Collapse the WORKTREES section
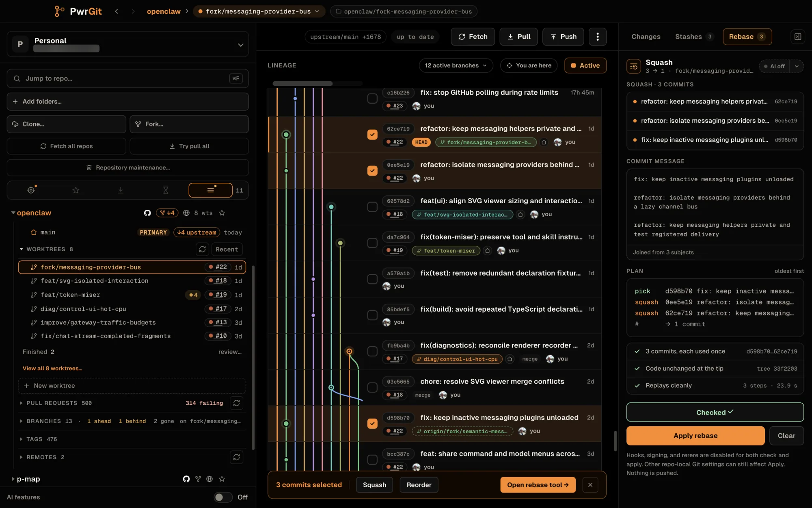This screenshot has width=812, height=508. [x=21, y=249]
